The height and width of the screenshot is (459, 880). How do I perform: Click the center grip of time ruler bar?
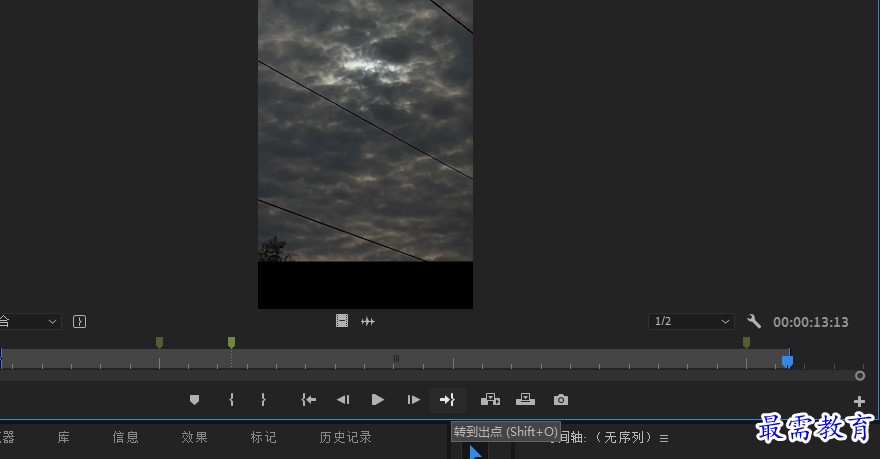(x=396, y=358)
